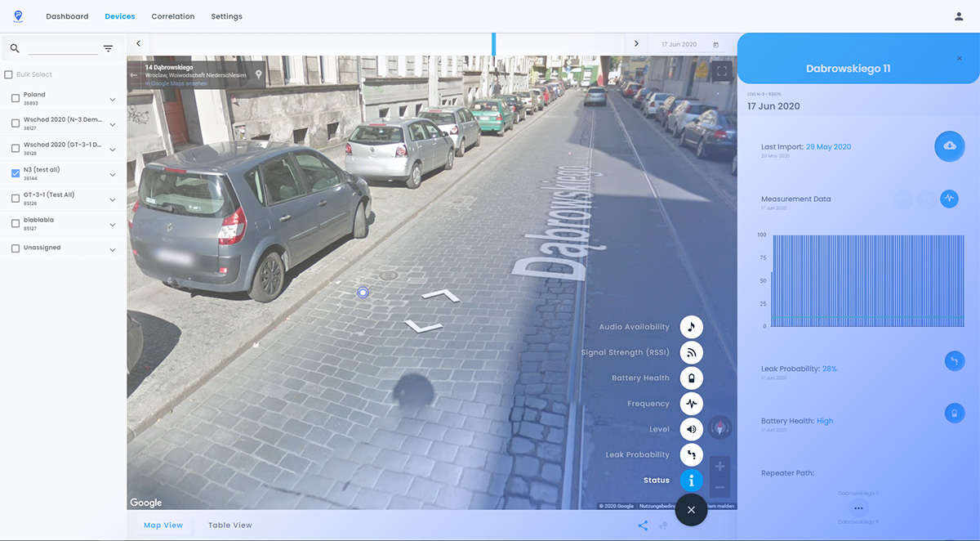This screenshot has width=980, height=541.
Task: Enable the Bulk Select checkbox
Action: [9, 75]
